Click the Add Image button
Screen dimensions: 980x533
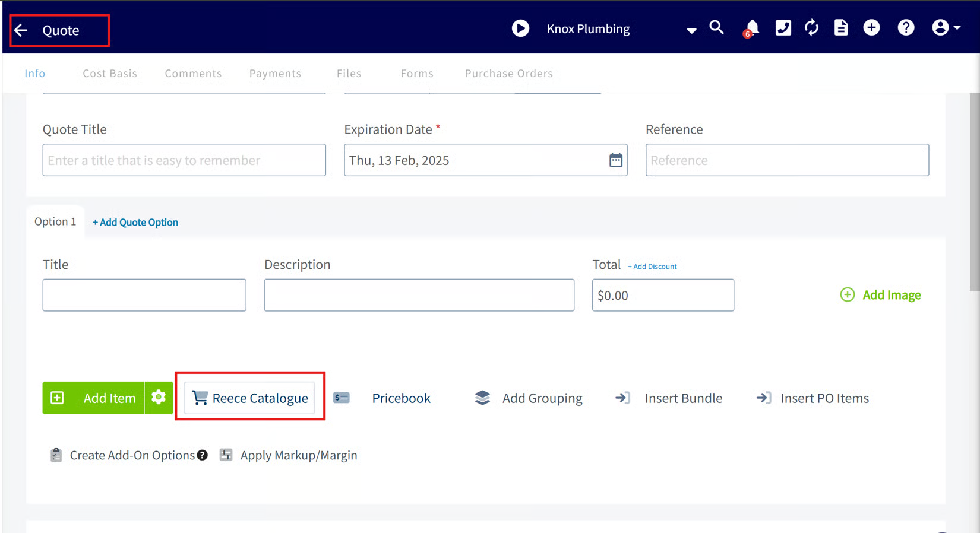pos(880,294)
